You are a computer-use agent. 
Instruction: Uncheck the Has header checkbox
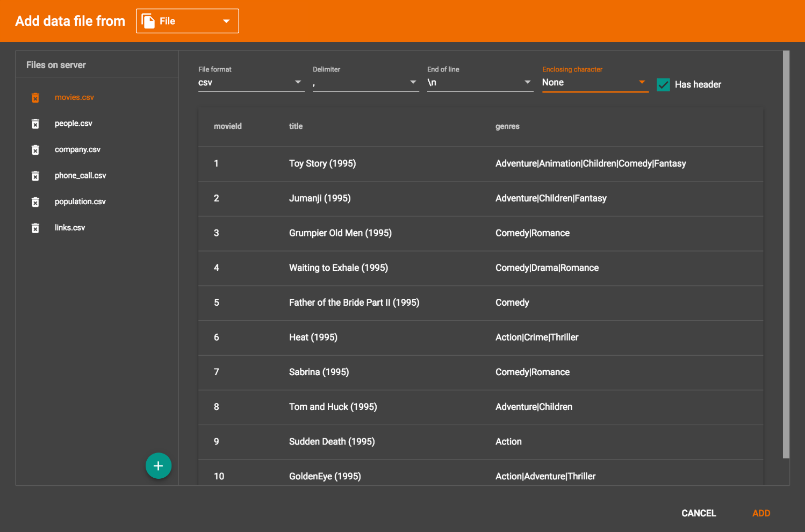(664, 85)
